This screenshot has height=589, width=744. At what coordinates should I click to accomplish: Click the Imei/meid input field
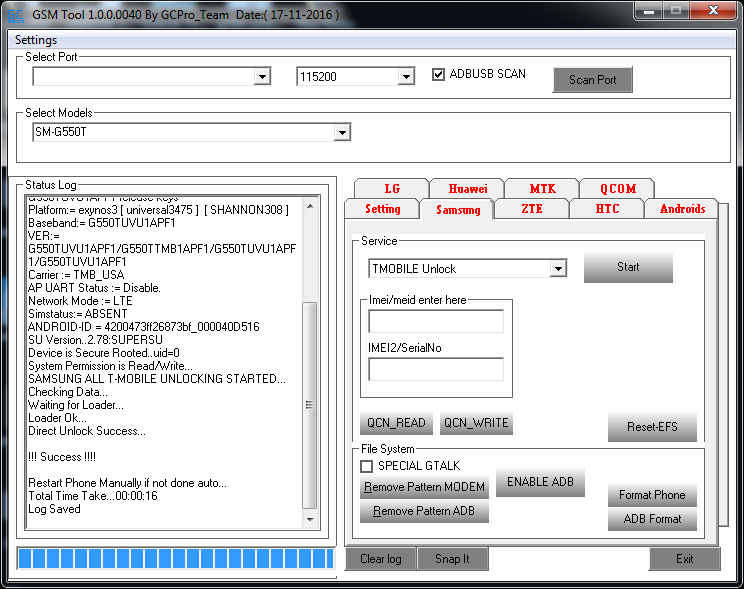point(436,321)
